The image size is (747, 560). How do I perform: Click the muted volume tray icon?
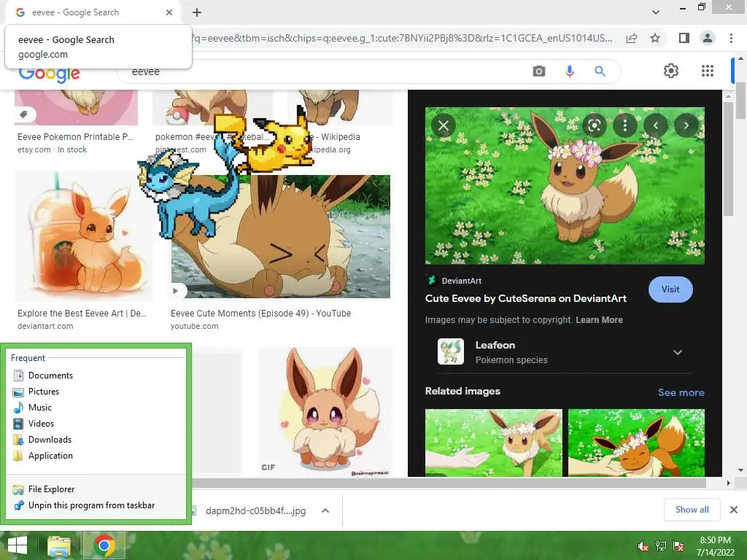tap(643, 545)
